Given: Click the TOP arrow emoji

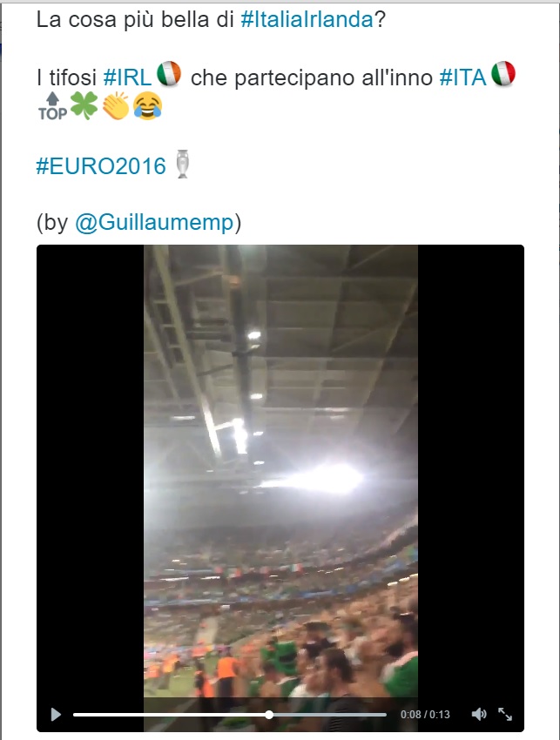Looking at the screenshot, I should tap(52, 106).
